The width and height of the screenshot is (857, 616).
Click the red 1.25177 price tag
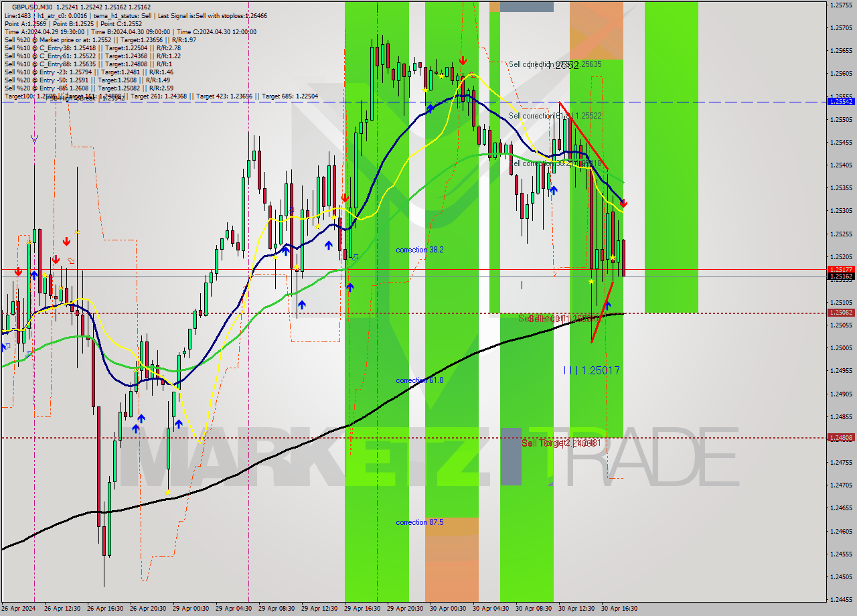[841, 269]
